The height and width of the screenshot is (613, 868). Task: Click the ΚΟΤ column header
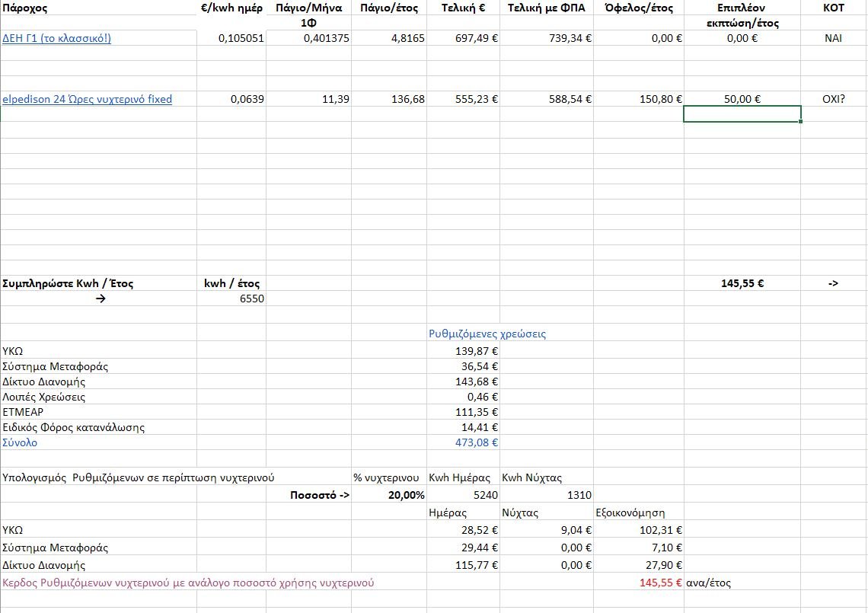pyautogui.click(x=834, y=8)
